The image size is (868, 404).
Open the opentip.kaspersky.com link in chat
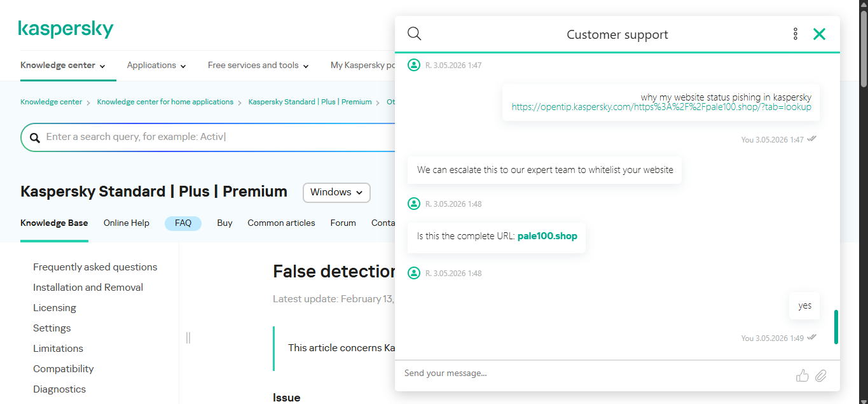pyautogui.click(x=661, y=107)
